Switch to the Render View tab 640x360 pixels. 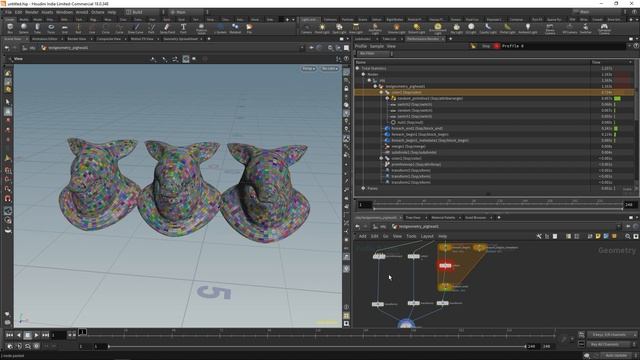click(77, 39)
